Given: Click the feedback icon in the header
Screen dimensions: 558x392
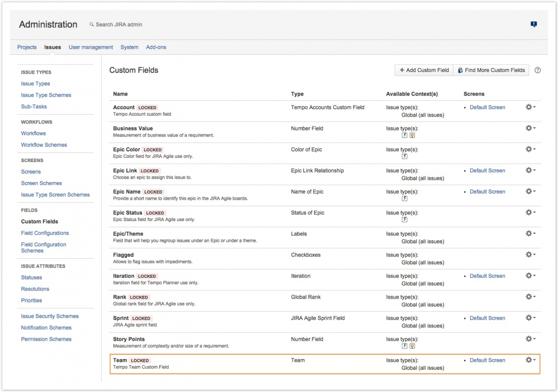Looking at the screenshot, I should click(x=534, y=25).
